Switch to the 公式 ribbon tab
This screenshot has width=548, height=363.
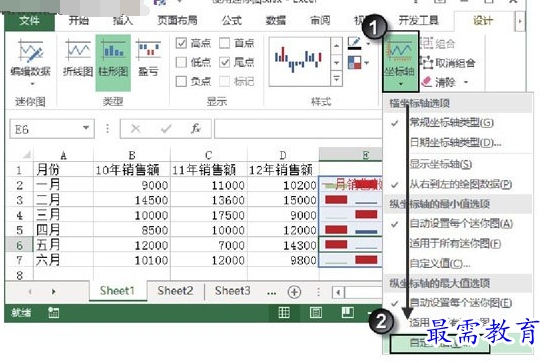[x=232, y=21]
